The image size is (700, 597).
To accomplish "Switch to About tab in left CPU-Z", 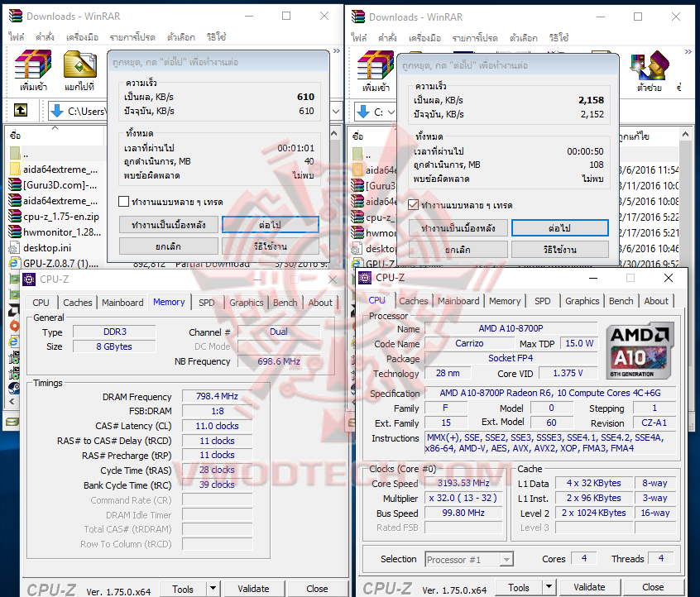I will [x=320, y=303].
